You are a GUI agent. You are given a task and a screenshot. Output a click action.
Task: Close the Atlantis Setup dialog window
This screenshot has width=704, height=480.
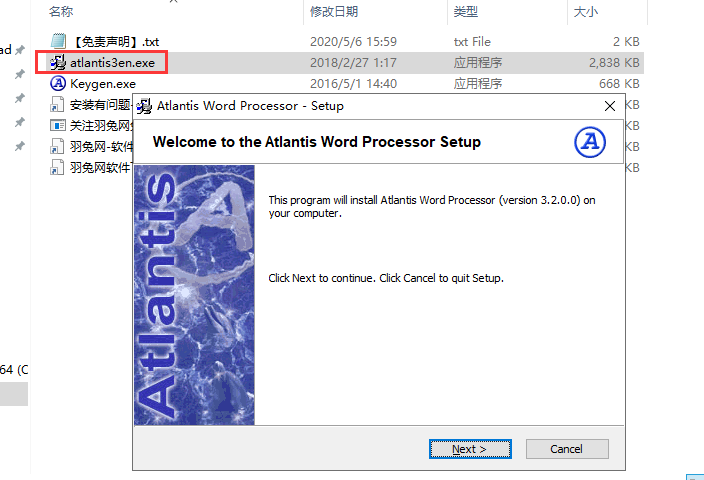click(610, 106)
